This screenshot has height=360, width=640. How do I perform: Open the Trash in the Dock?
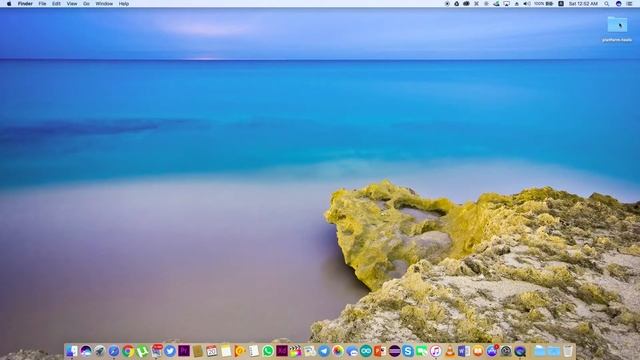point(568,351)
